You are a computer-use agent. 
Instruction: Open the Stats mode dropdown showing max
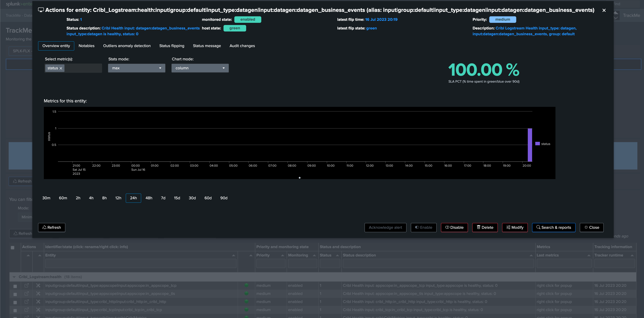click(137, 68)
